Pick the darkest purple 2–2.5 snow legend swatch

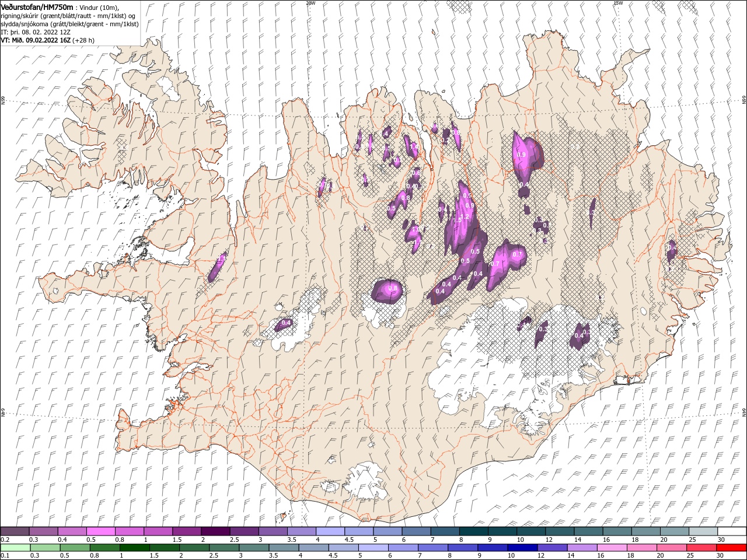click(x=215, y=531)
